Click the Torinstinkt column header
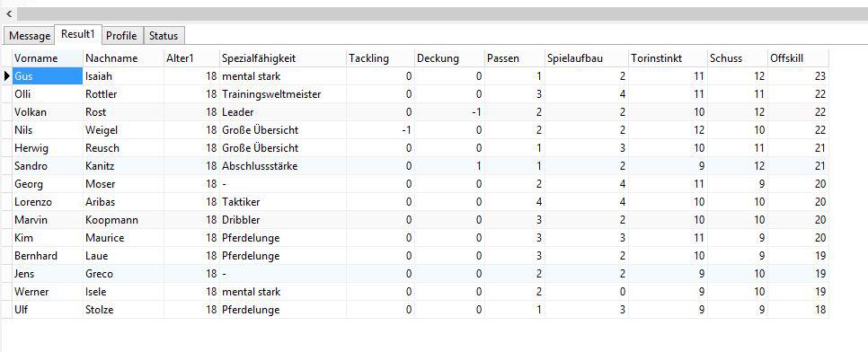868x352 pixels. tap(669, 58)
